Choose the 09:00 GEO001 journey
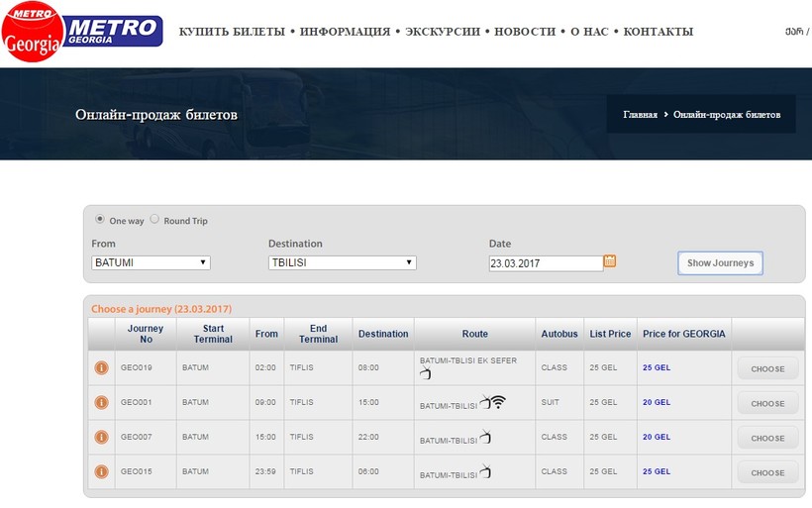Screen dimensions: 812x508 [x=767, y=403]
